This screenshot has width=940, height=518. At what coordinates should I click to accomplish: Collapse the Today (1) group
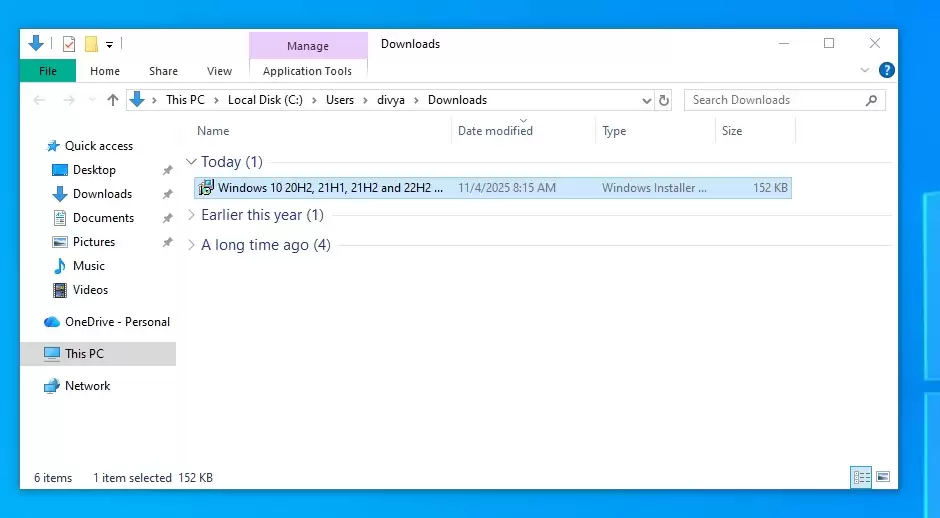tap(191, 162)
